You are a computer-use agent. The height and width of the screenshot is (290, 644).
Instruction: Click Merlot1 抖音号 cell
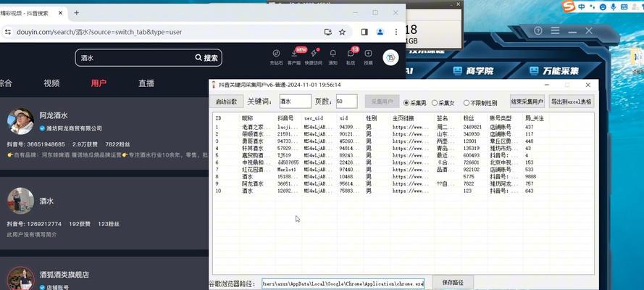[286, 170]
